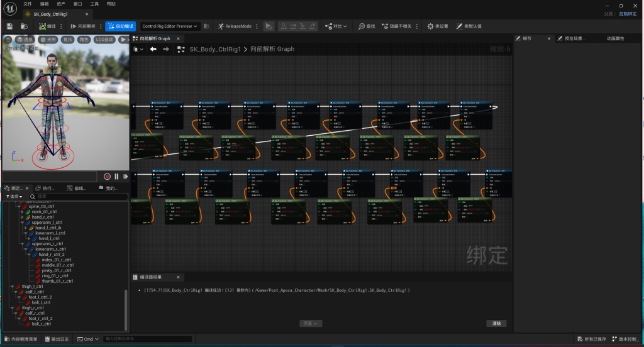The width and height of the screenshot is (644, 347).
Task: Toggle the 自动编译 auto compile button
Action: coord(120,26)
